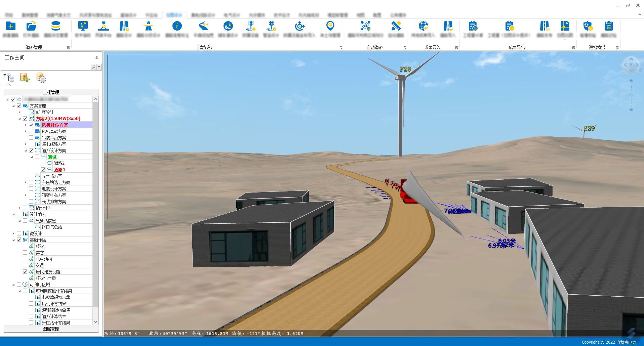Enable the 风机基础方案 checkbox
Viewport: 644px width, 346px height.
click(31, 131)
